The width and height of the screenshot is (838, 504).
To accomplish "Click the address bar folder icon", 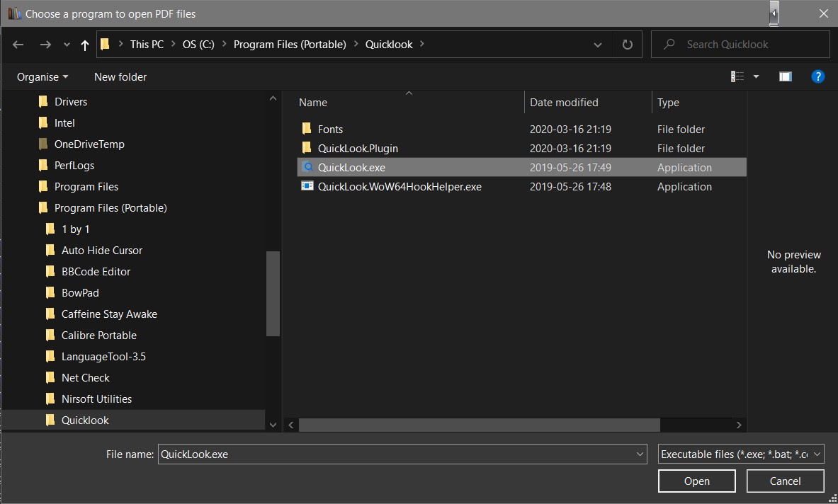I will [105, 45].
